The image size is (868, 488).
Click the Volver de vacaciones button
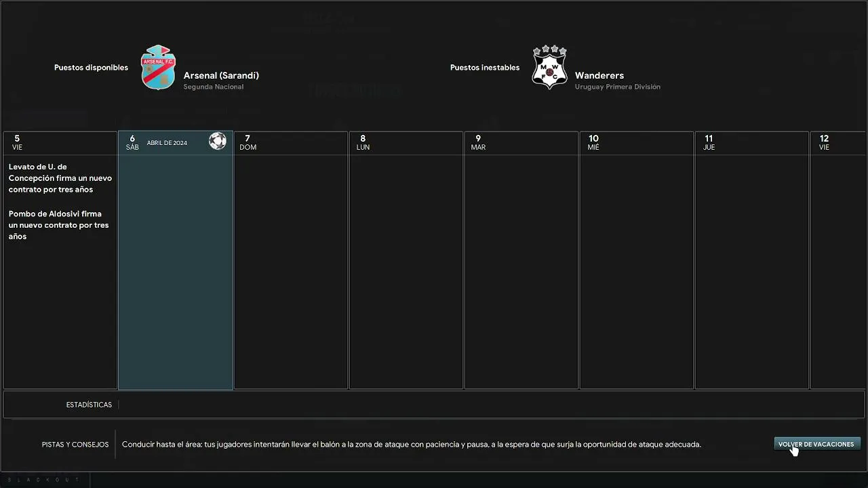point(817,444)
